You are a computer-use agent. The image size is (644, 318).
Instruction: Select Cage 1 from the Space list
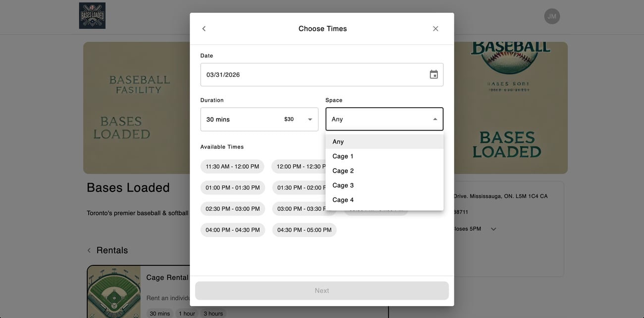[384, 156]
